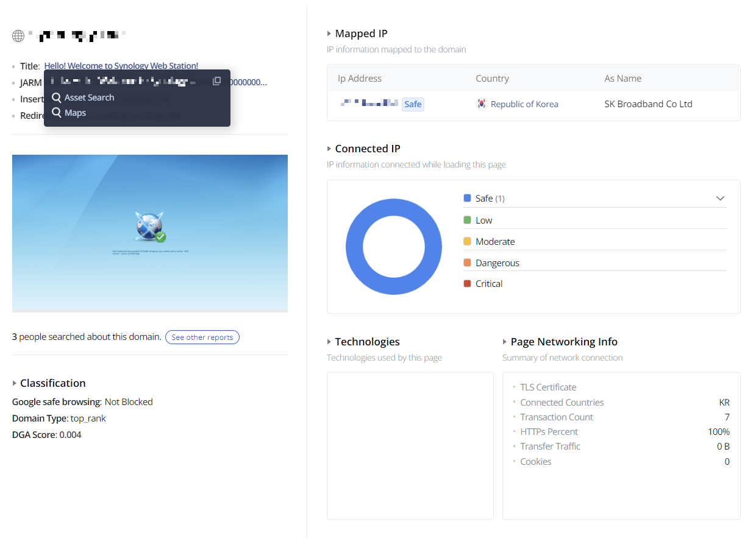Open the Republic of Korea country link
This screenshot has height=547, width=756.
click(524, 104)
